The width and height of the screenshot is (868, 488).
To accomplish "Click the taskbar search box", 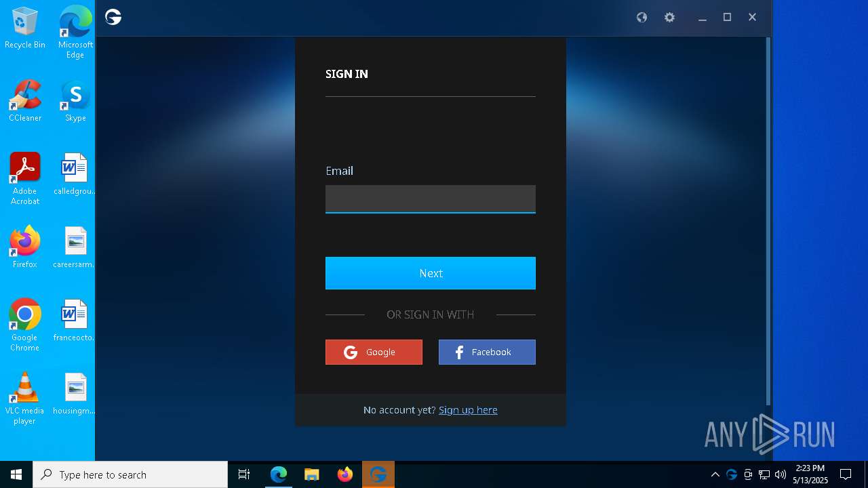I will click(130, 474).
